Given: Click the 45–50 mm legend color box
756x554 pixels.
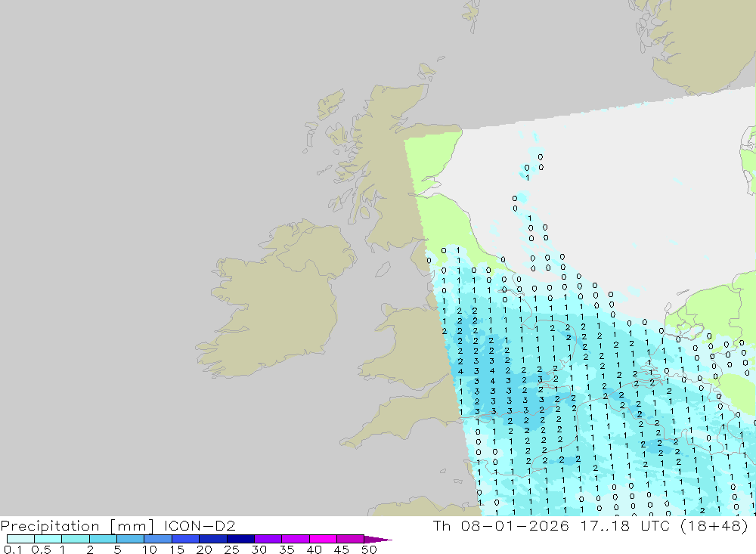Looking at the screenshot, I should coord(350,539).
